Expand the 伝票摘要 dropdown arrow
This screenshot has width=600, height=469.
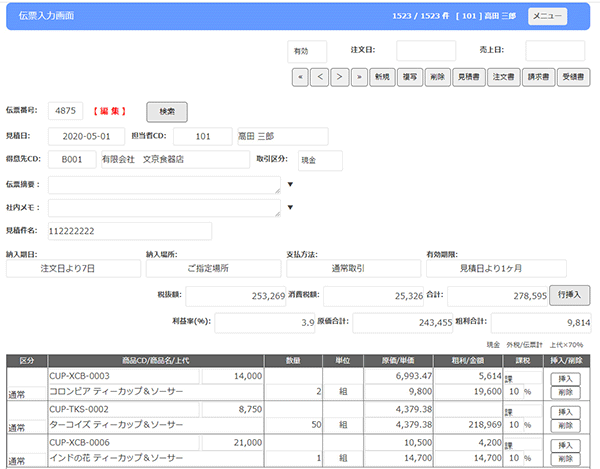290,184
